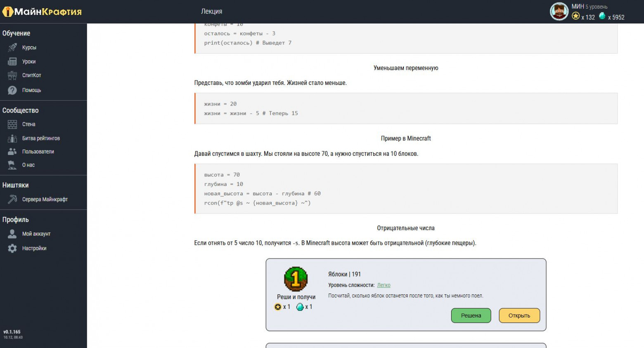Open Пользователи via the people icon

point(12,151)
